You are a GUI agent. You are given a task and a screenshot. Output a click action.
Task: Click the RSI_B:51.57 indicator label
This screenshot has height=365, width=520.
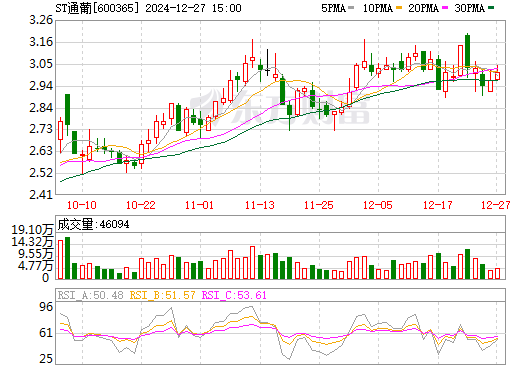(x=162, y=295)
